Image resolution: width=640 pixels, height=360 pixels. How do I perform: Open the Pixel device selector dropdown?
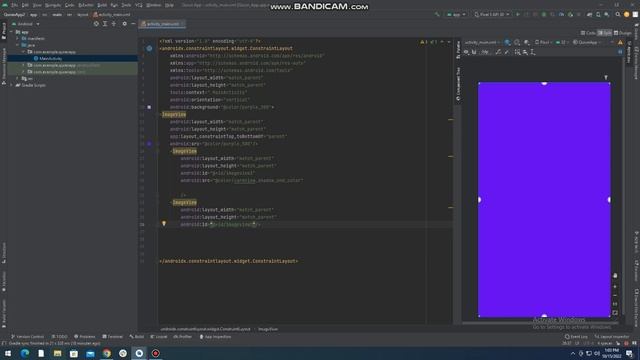[492, 15]
